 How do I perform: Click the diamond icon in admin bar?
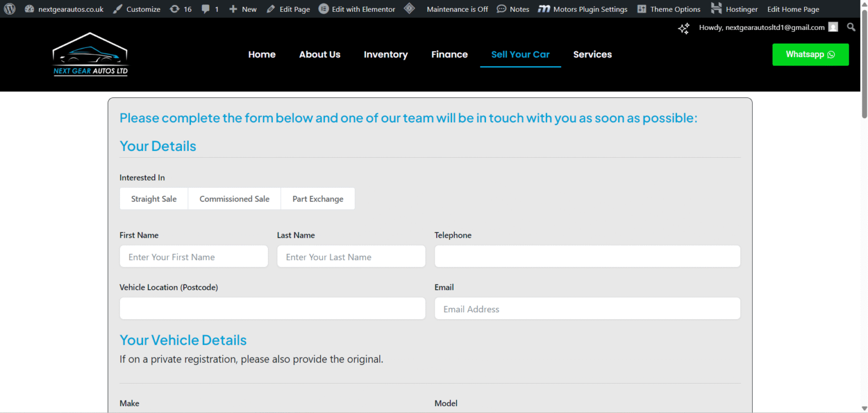coord(410,9)
